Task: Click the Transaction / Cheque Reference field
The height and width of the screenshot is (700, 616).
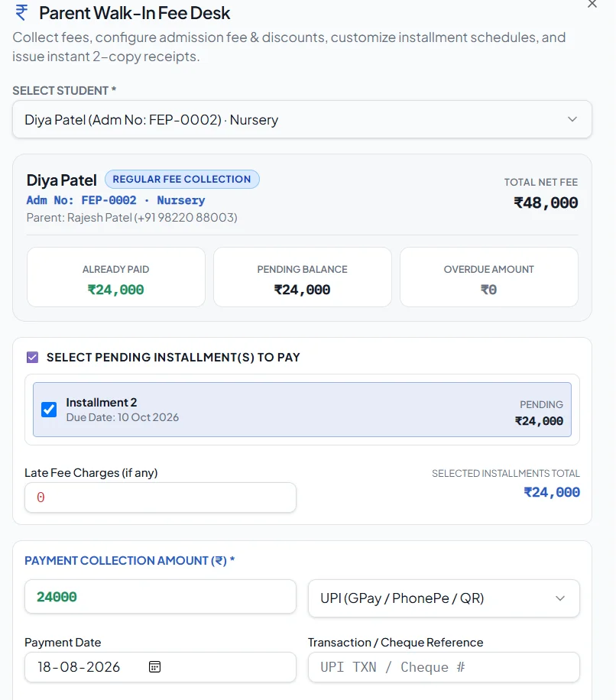Action: click(x=444, y=667)
